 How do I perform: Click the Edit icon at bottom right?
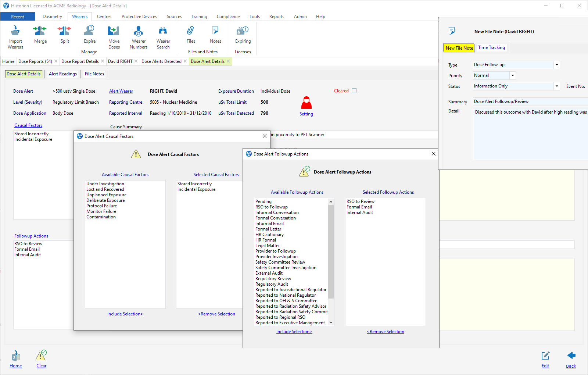545,356
